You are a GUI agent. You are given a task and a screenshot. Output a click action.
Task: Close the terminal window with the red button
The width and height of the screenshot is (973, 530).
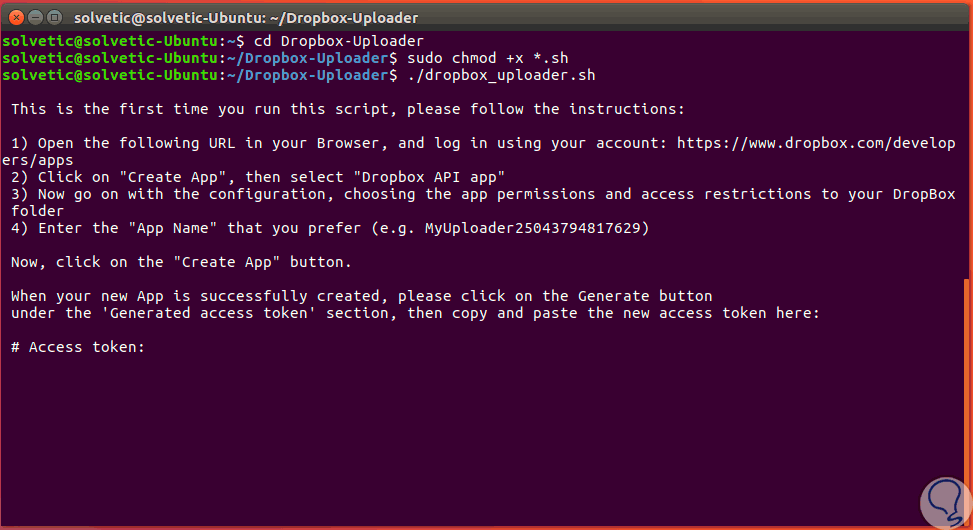(14, 17)
